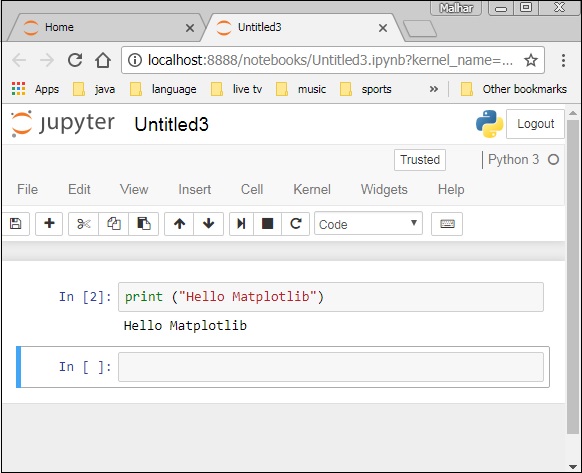Open the Kernel menu

pyautogui.click(x=312, y=189)
